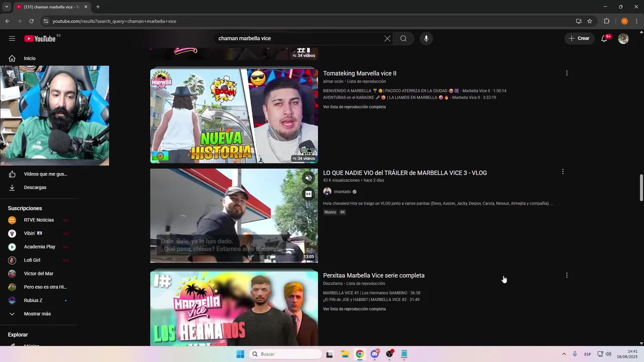Reload the browser page
The image size is (644, 362).
coord(31,21)
